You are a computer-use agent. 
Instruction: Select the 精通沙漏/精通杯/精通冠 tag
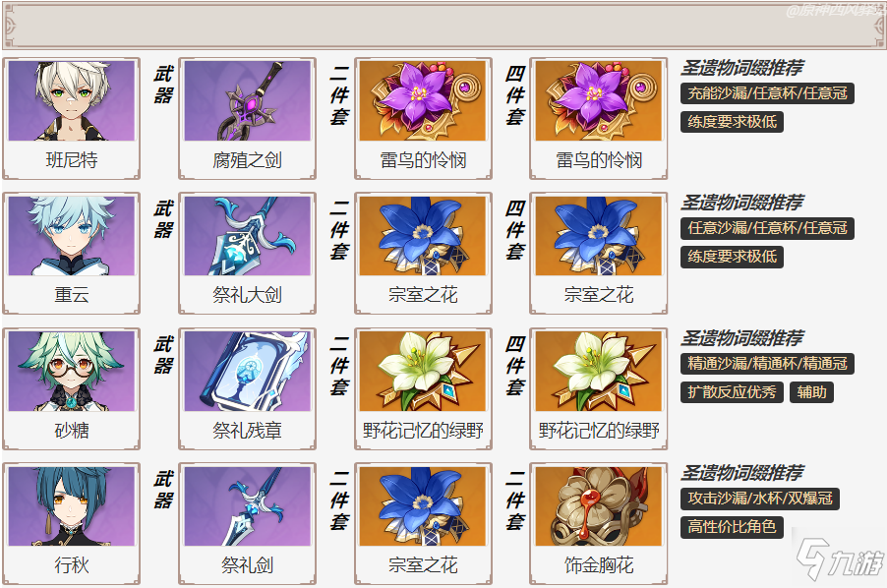coord(767,364)
